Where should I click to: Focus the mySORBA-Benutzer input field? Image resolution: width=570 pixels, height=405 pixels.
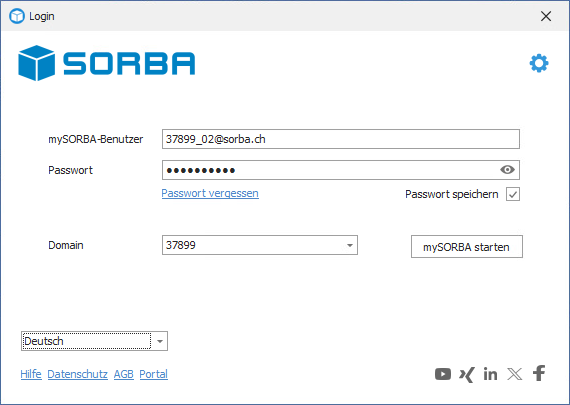point(341,139)
